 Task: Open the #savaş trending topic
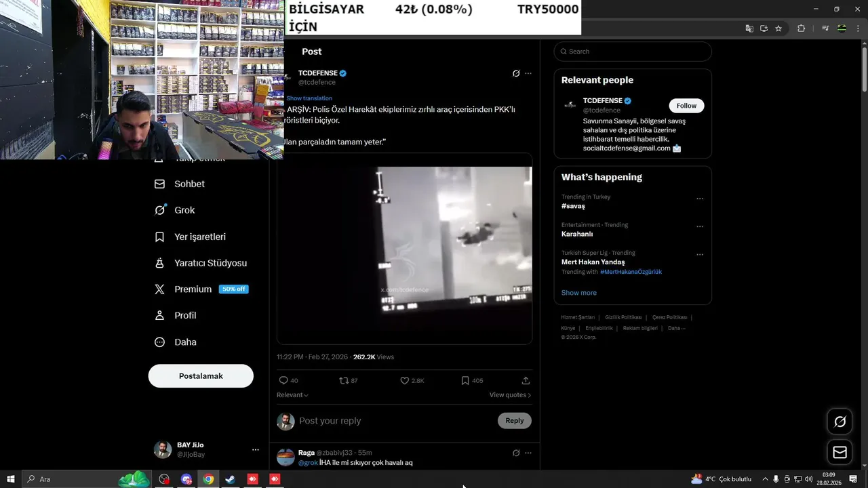click(x=573, y=206)
